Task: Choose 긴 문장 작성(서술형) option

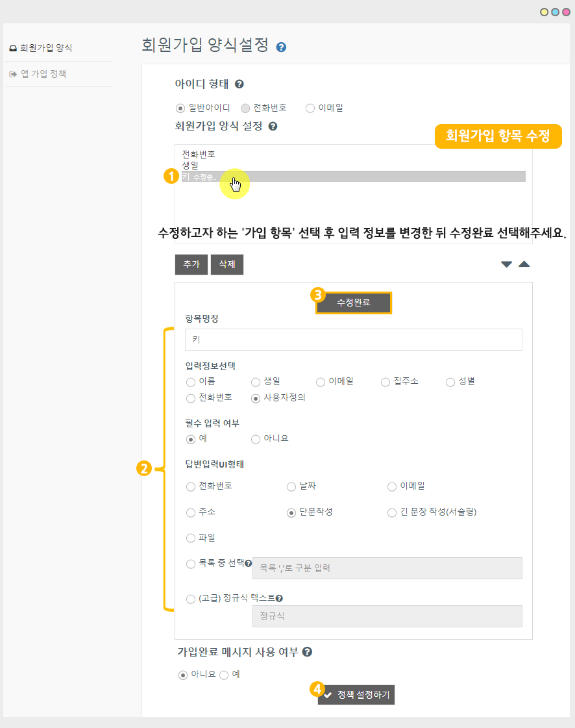Action: (392, 512)
